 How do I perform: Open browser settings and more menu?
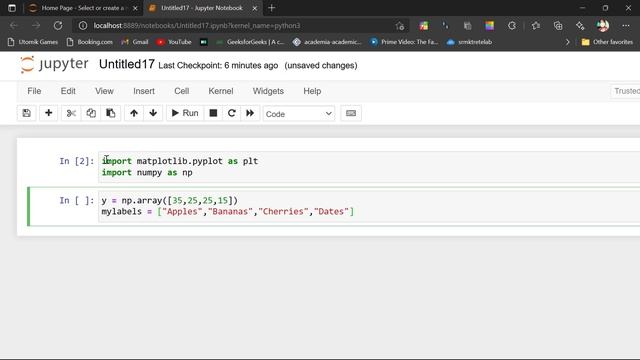626,26
